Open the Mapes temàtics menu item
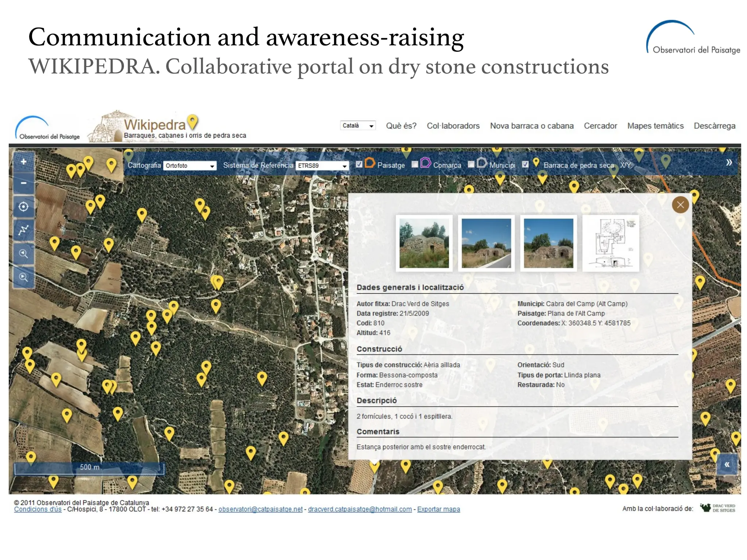Image resolution: width=747 pixels, height=560 pixels. [x=655, y=126]
